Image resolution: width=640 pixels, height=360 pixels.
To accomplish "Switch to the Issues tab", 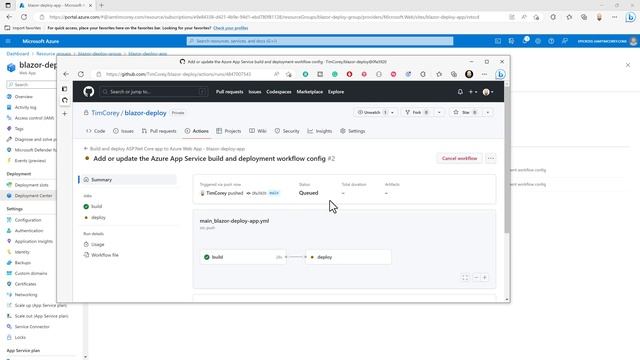I will pos(123,131).
